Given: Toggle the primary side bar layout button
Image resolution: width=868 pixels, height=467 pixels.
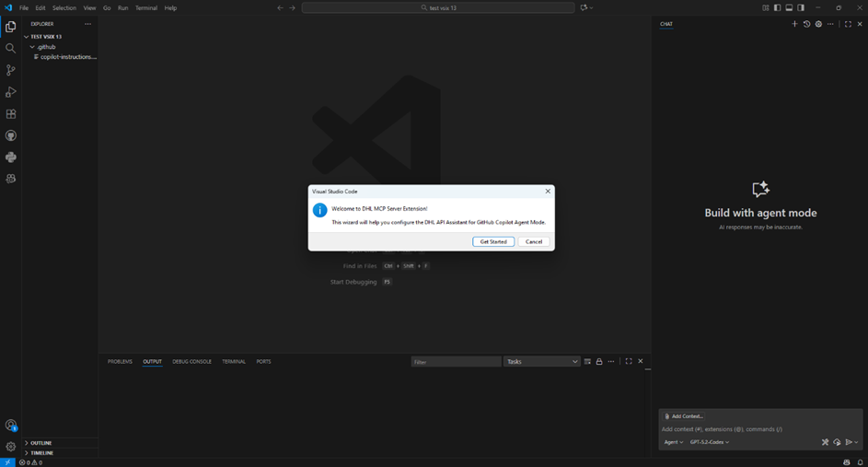Looking at the screenshot, I should pos(777,7).
